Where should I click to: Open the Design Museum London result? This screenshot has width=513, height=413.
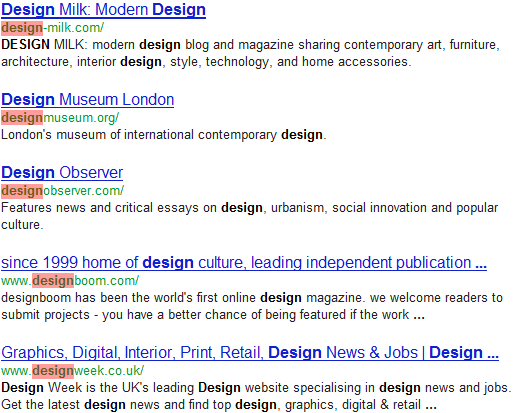88,100
